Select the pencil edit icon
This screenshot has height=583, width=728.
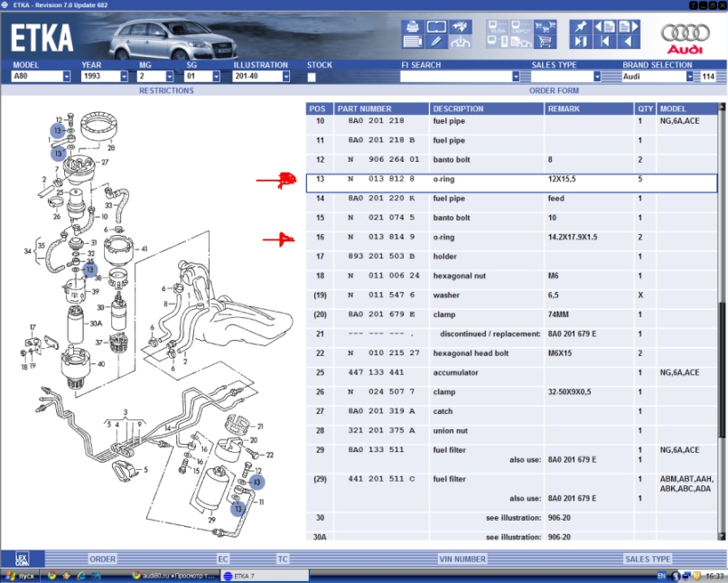[436, 42]
